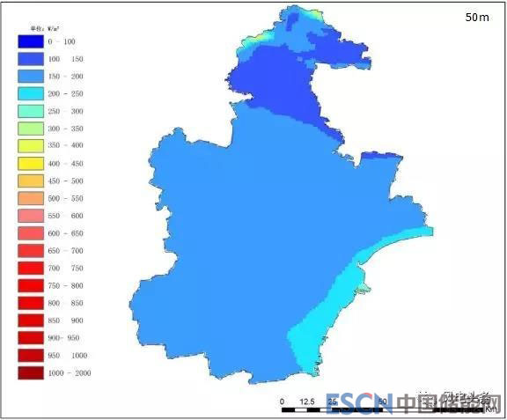Click the 50m height label
The width and height of the screenshot is (507, 420).
click(477, 17)
